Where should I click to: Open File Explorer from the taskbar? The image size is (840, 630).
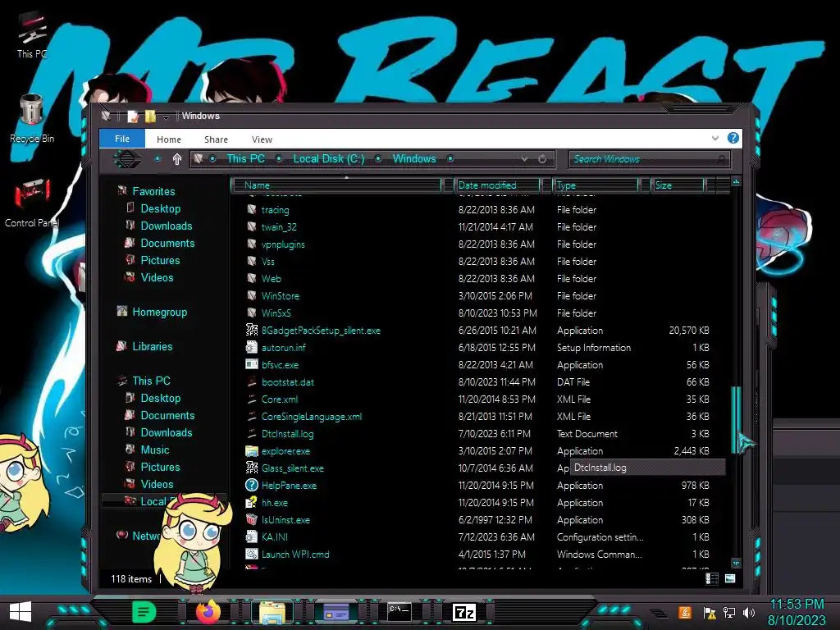click(272, 612)
